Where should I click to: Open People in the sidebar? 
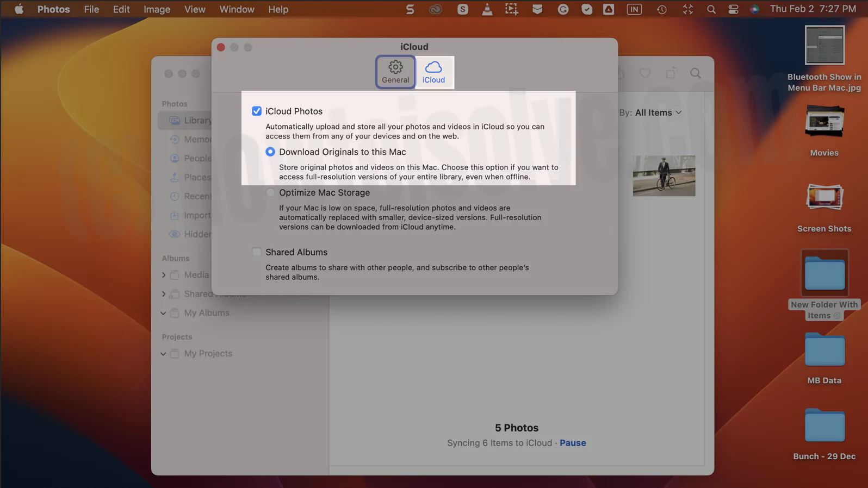tap(190, 159)
